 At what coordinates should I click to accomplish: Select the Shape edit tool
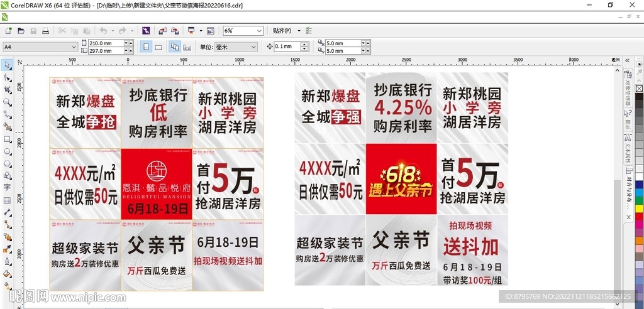tap(8, 77)
